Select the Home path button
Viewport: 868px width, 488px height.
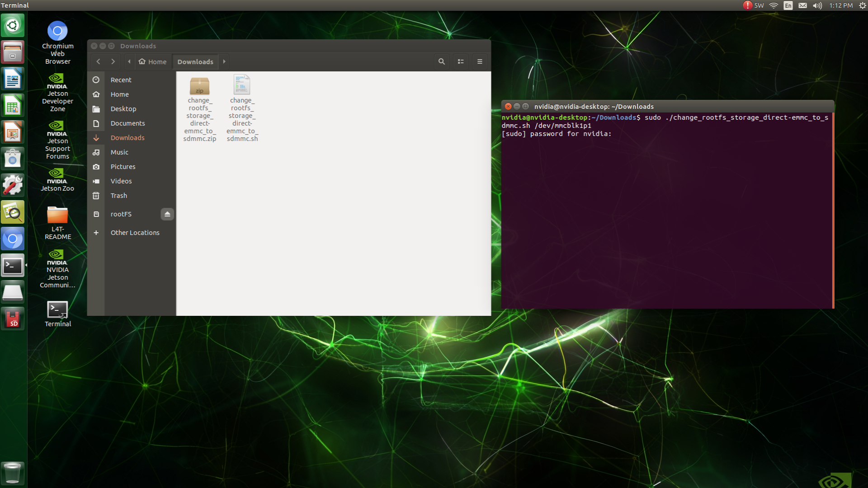(153, 61)
